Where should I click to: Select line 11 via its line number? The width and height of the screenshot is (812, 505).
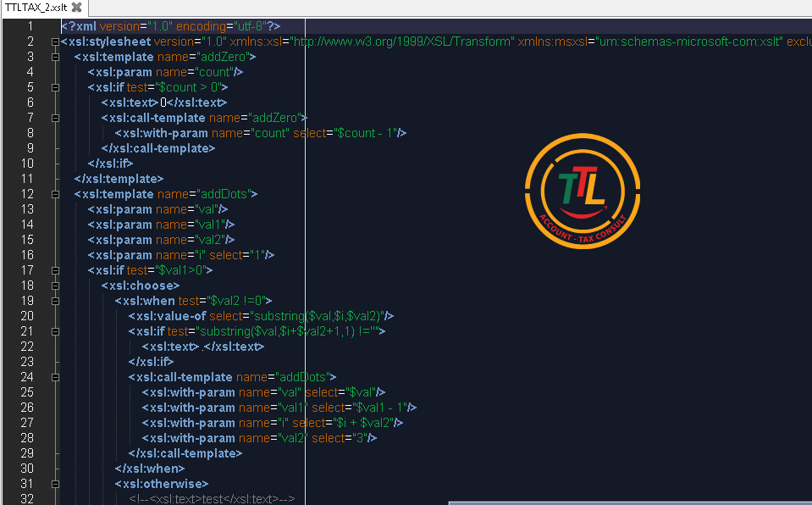point(26,179)
